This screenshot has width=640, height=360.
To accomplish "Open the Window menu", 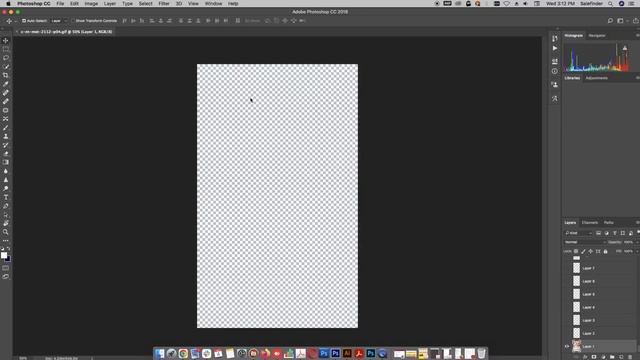I will coord(213,4).
